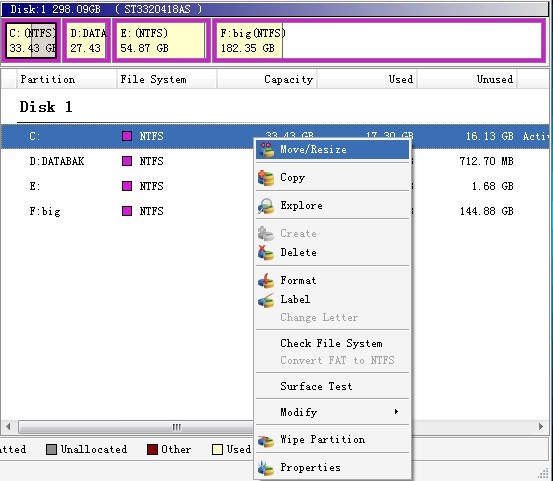Sort by Partition column header
The image size is (553, 481).
66,79
